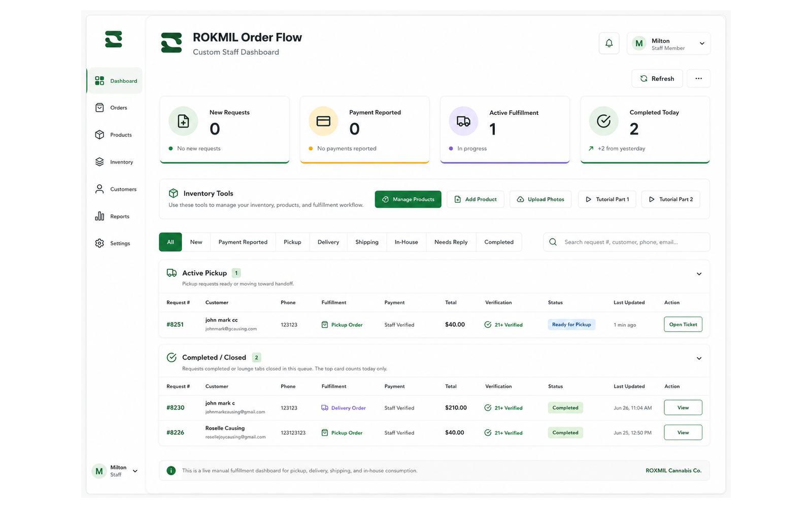Click the Payment Reported card icon
Screen dimensions: 812x508
(323, 121)
